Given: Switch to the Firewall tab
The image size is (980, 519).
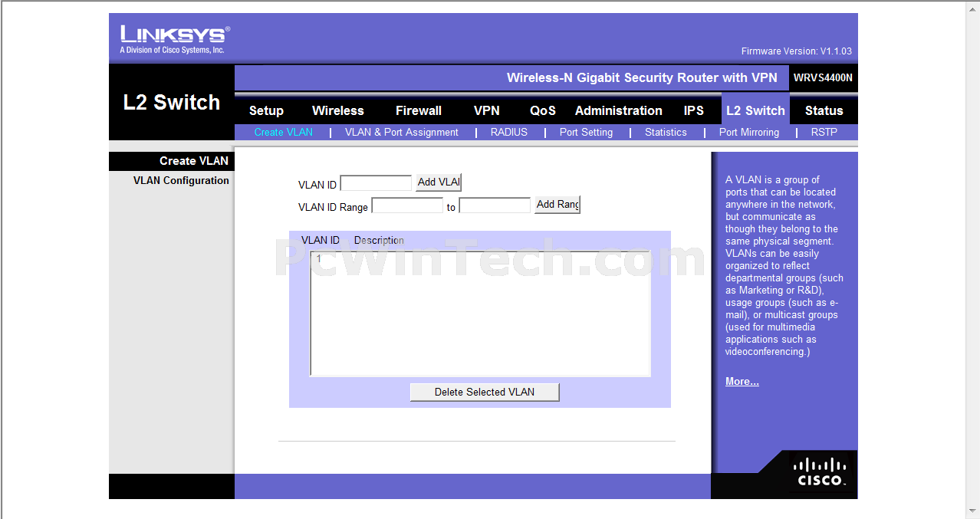Looking at the screenshot, I should pos(419,110).
